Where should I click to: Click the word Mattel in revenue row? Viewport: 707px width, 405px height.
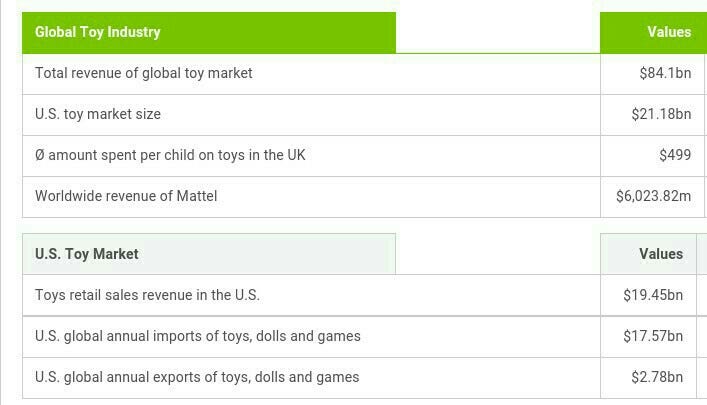pyautogui.click(x=197, y=196)
